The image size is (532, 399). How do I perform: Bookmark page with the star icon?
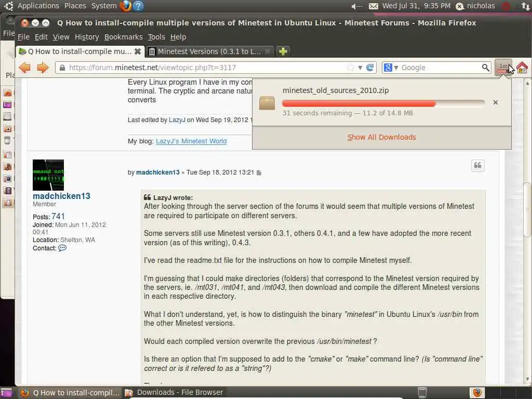coord(351,68)
